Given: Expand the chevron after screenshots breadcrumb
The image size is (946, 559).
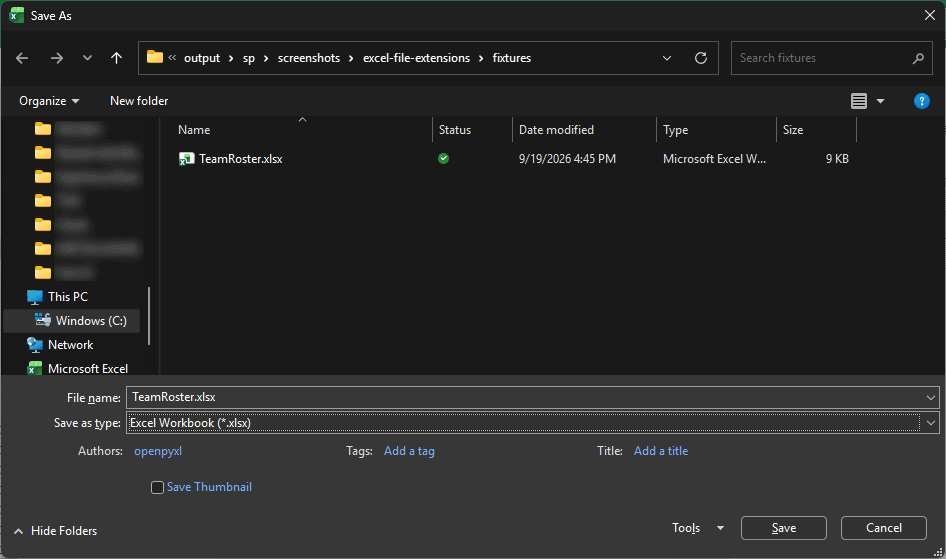Looking at the screenshot, I should tap(351, 58).
